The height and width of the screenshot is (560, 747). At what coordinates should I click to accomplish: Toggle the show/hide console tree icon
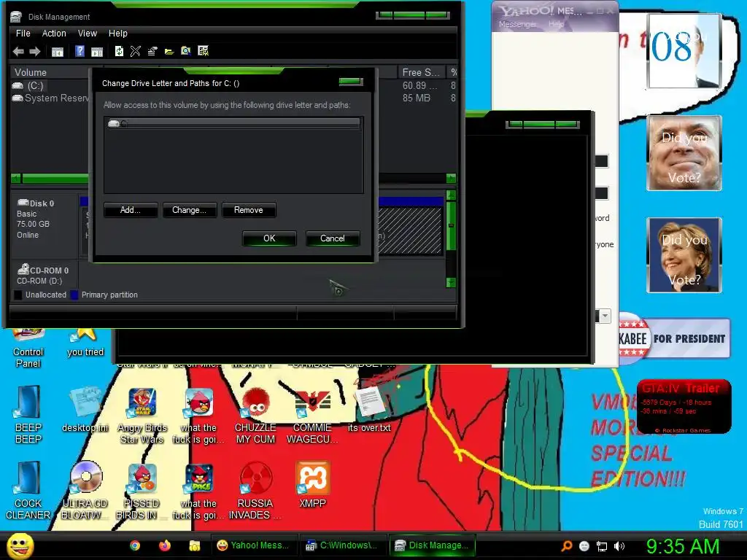pyautogui.click(x=58, y=52)
